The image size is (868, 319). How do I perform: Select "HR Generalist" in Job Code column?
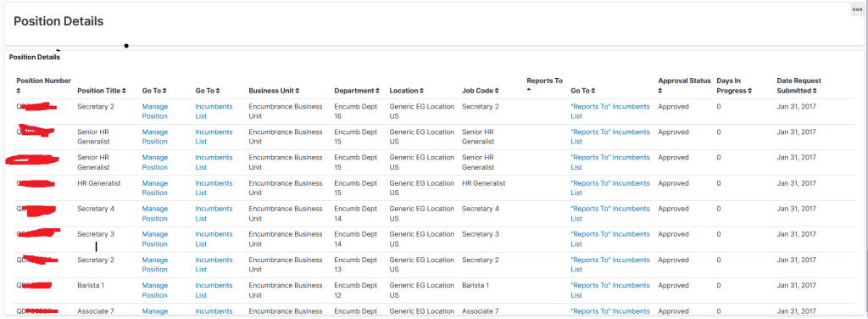coord(483,183)
